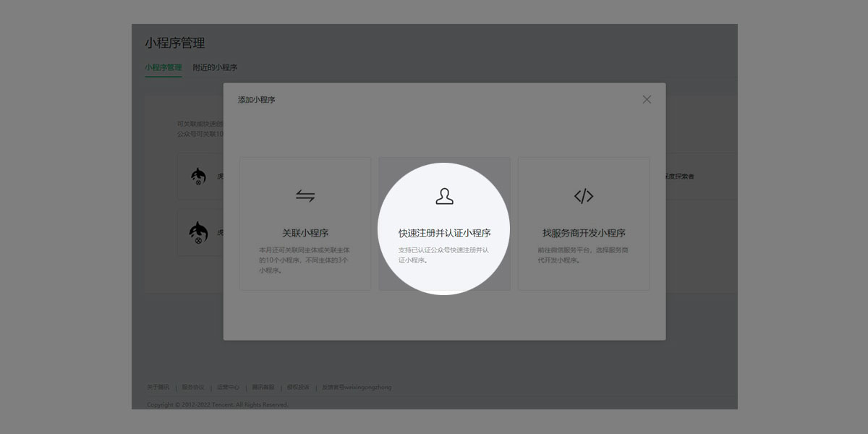Viewport: 868px width, 434px height.
Task: Close the 添加小程序 dialog
Action: (647, 99)
